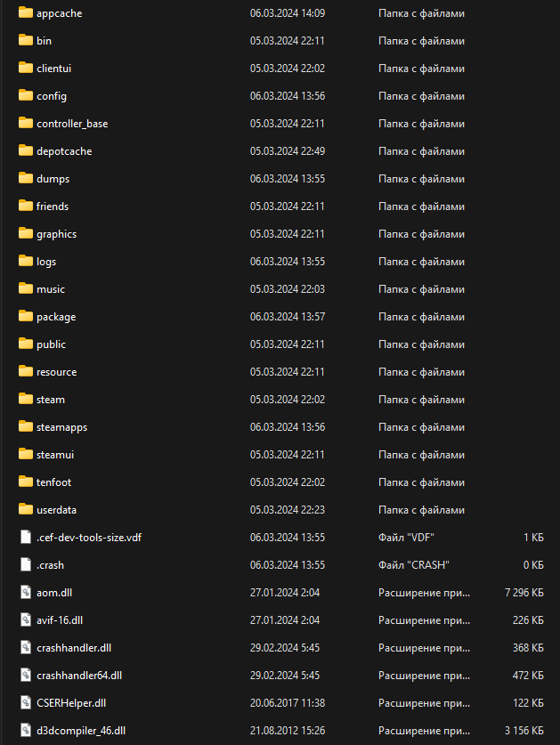Click the 3 156 КБ size value
Screen dimensions: 560x745
coord(523,730)
